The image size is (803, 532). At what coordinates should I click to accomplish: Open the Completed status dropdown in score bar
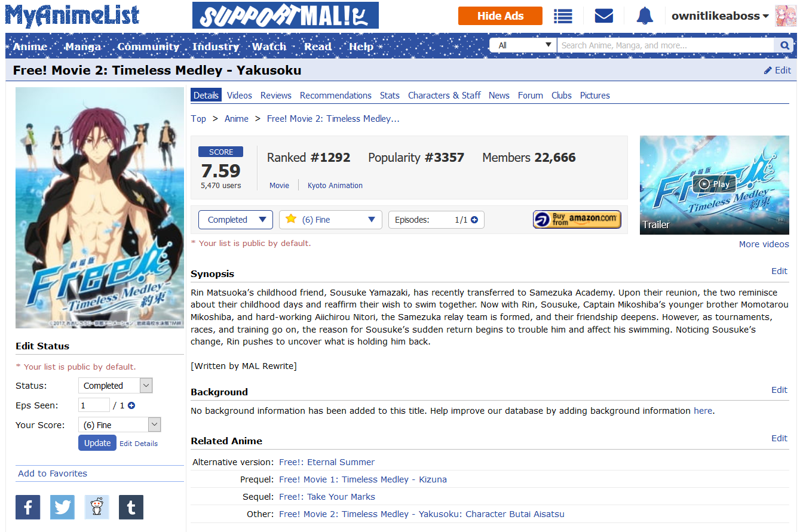tap(235, 220)
